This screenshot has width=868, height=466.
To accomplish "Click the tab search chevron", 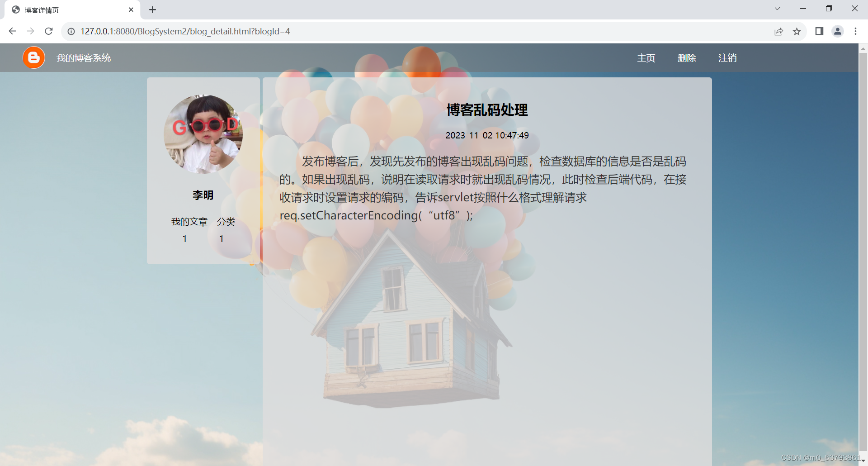I will coord(777,8).
